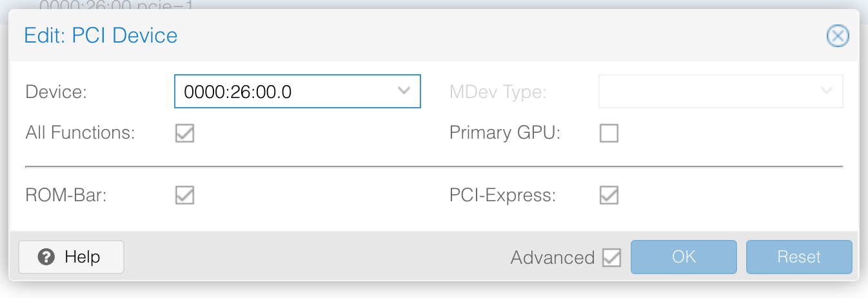This screenshot has height=298, width=868.
Task: Disable the PCI-Express checkbox
Action: [609, 195]
